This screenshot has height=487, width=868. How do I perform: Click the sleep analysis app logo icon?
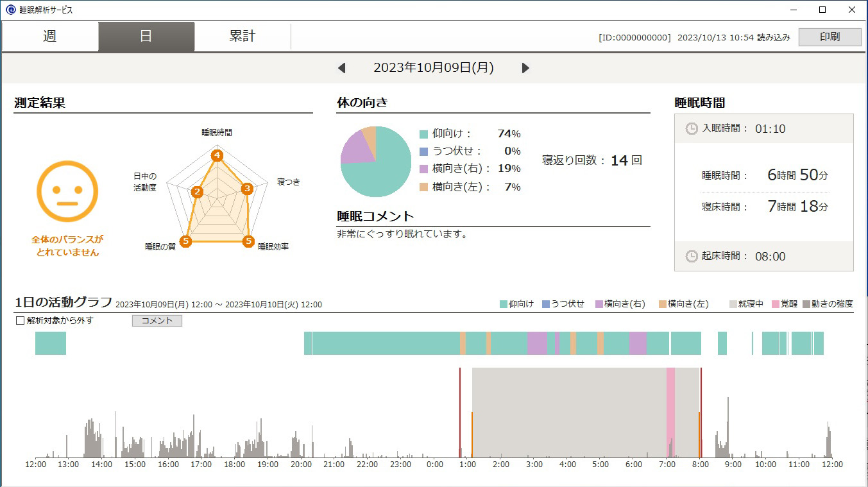coord(10,10)
